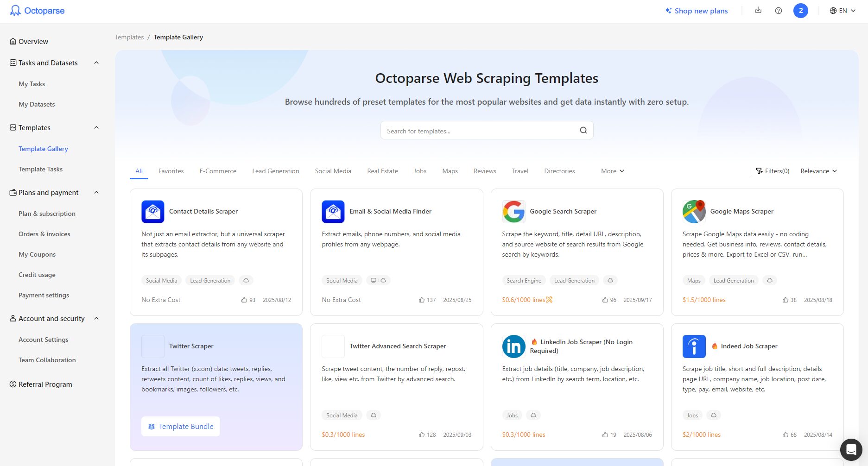Click cloud icon on Google Maps Scraper card
Screen dimensions: 868x466
tap(770, 280)
